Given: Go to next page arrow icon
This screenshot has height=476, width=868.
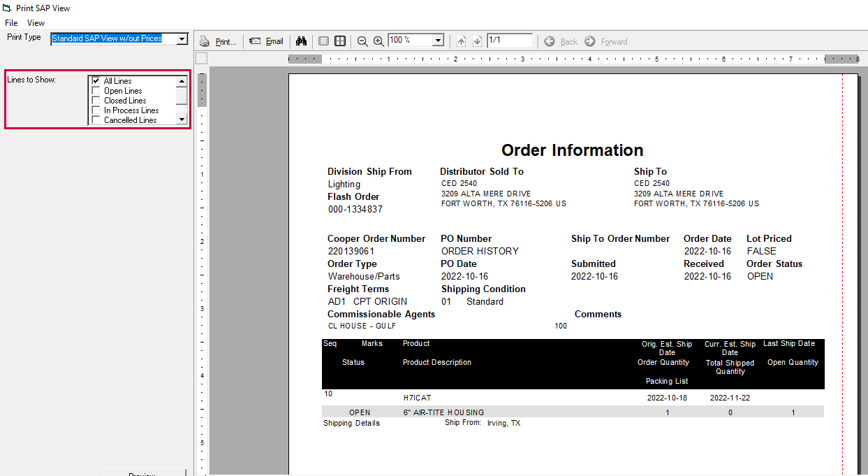Looking at the screenshot, I should point(477,41).
